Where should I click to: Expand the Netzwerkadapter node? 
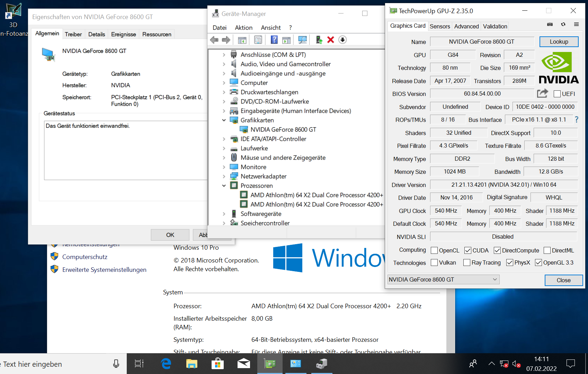pos(224,176)
